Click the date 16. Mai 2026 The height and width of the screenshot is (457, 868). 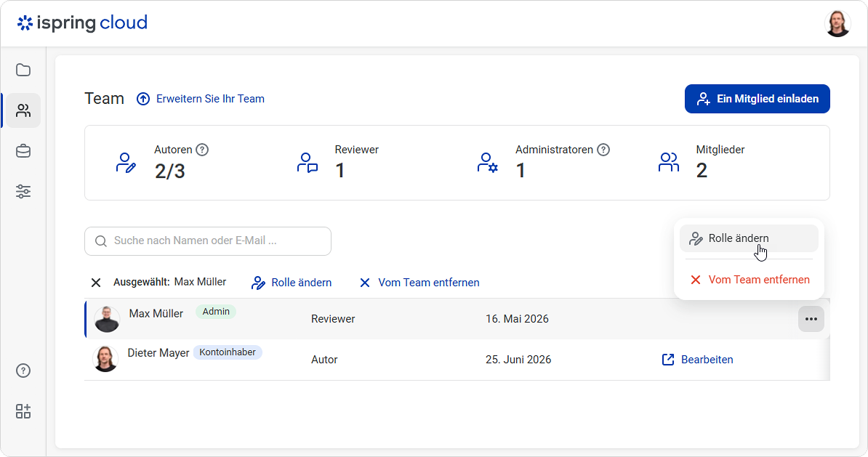click(x=517, y=319)
